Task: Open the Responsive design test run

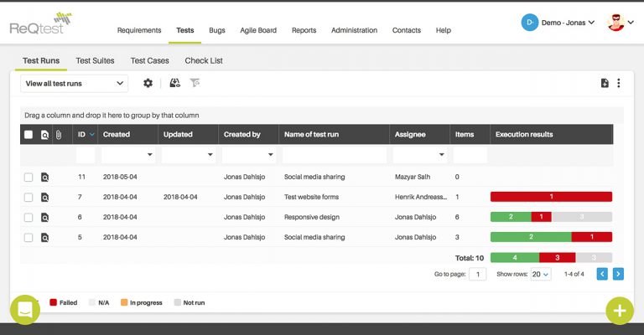Action: coord(312,217)
